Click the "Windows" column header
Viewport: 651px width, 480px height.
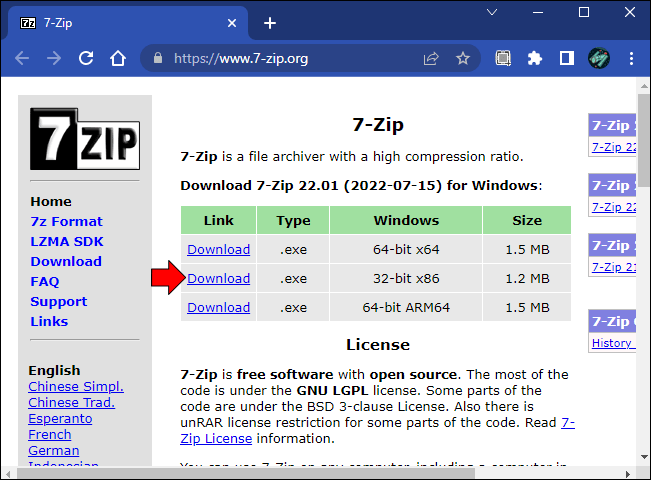pos(406,220)
